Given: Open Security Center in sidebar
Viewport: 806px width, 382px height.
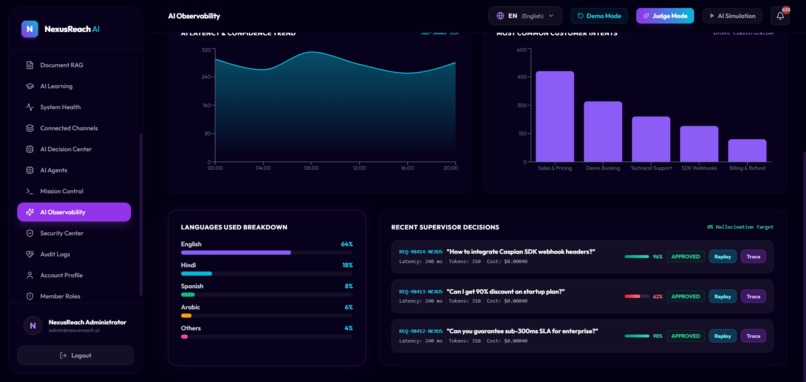Looking at the screenshot, I should (x=74, y=233).
